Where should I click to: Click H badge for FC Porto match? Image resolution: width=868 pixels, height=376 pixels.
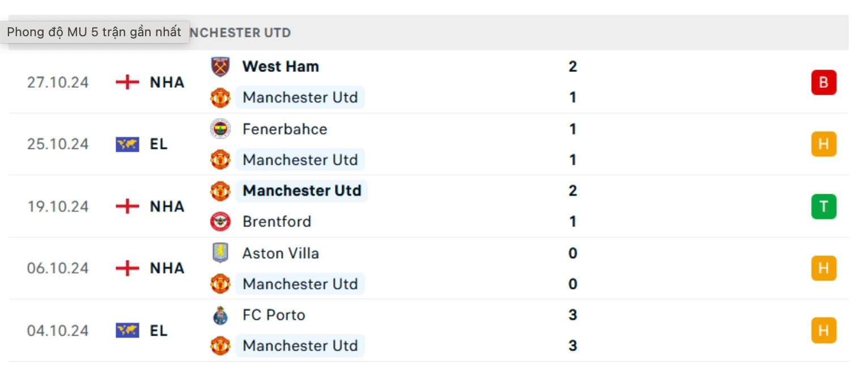pyautogui.click(x=824, y=330)
